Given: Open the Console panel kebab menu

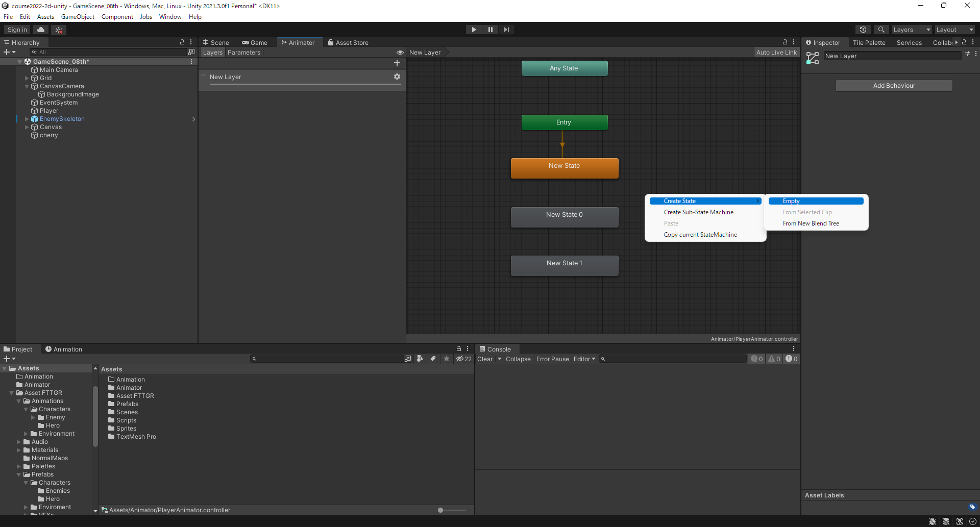Looking at the screenshot, I should point(794,349).
